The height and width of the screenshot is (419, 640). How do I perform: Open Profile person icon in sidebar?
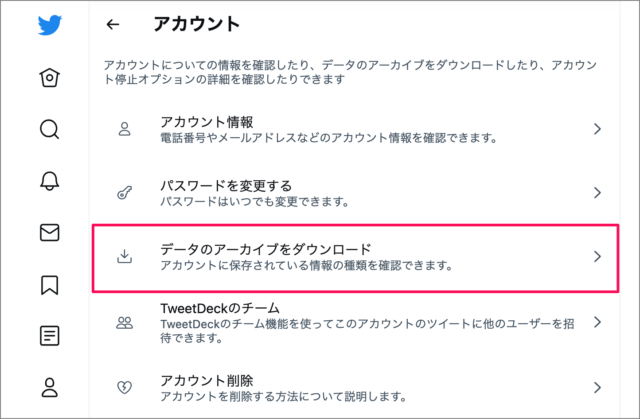(49, 387)
